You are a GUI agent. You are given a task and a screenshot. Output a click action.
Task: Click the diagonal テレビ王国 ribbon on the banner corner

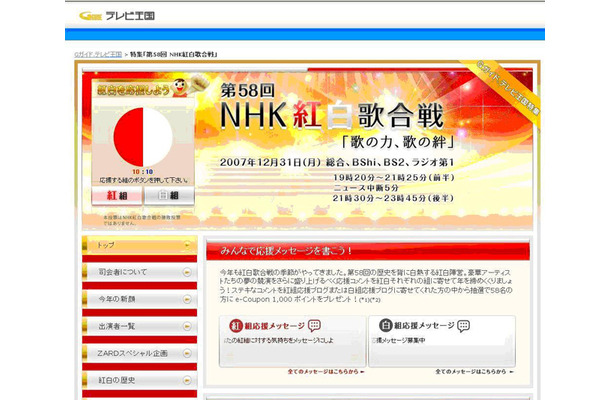click(x=505, y=90)
